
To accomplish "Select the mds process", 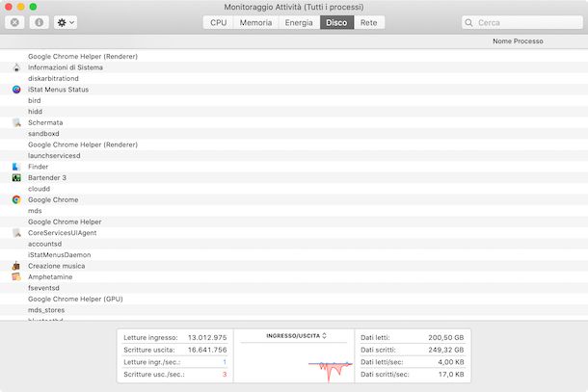I will pos(35,211).
